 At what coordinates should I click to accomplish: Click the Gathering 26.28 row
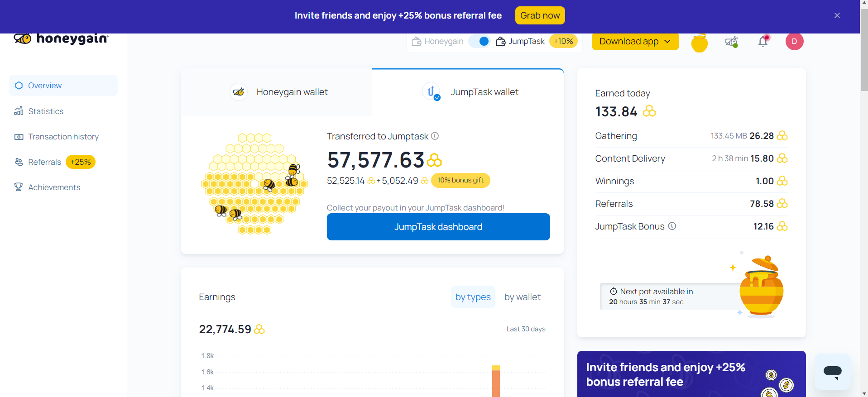coord(691,136)
